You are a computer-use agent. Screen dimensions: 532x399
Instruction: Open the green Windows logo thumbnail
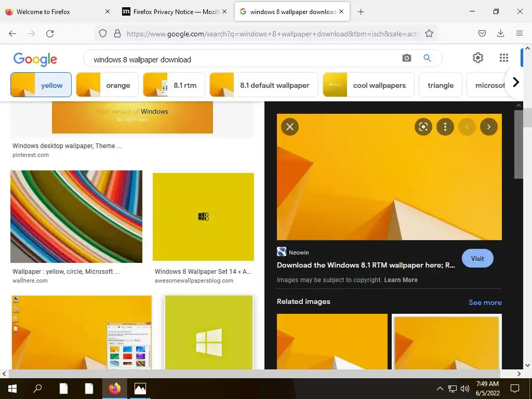pos(209,332)
